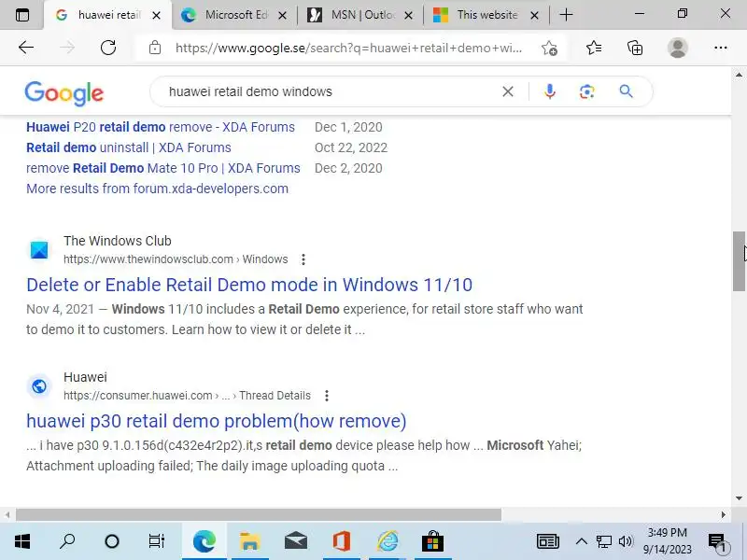Click the vertical scrollbar thumb
The width and height of the screenshot is (747, 560).
tap(739, 261)
